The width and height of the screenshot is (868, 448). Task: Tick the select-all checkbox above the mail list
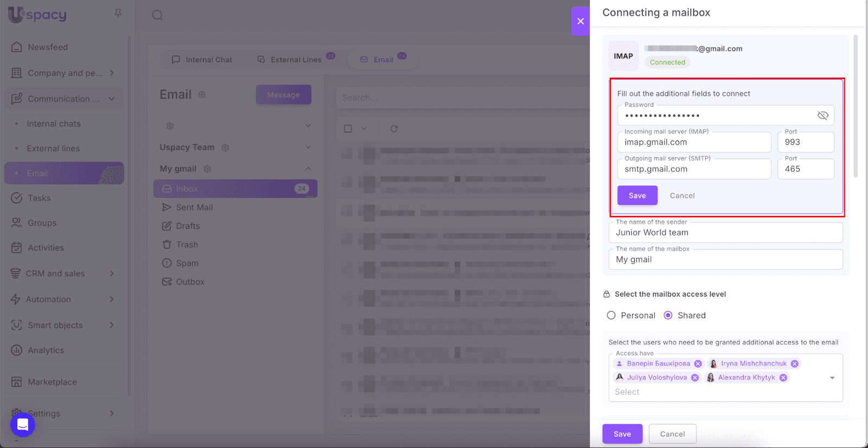tap(348, 129)
